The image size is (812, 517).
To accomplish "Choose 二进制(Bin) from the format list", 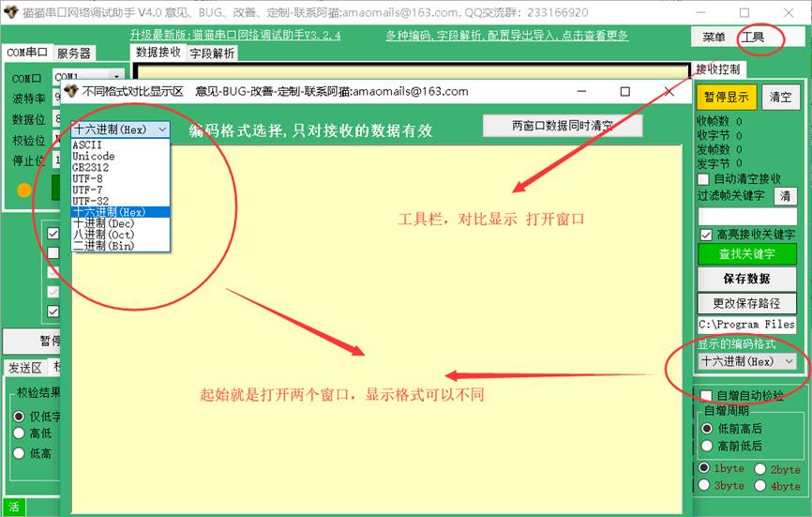I will coord(103,246).
